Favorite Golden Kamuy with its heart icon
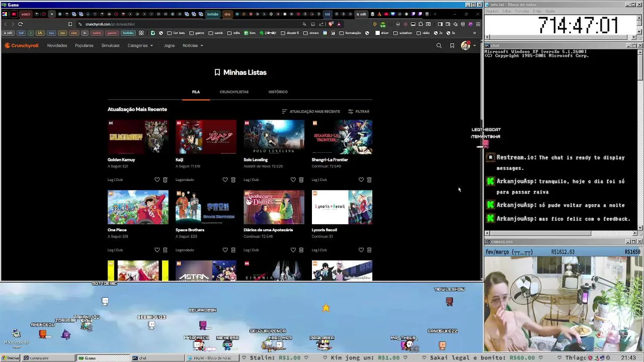 pos(157,179)
